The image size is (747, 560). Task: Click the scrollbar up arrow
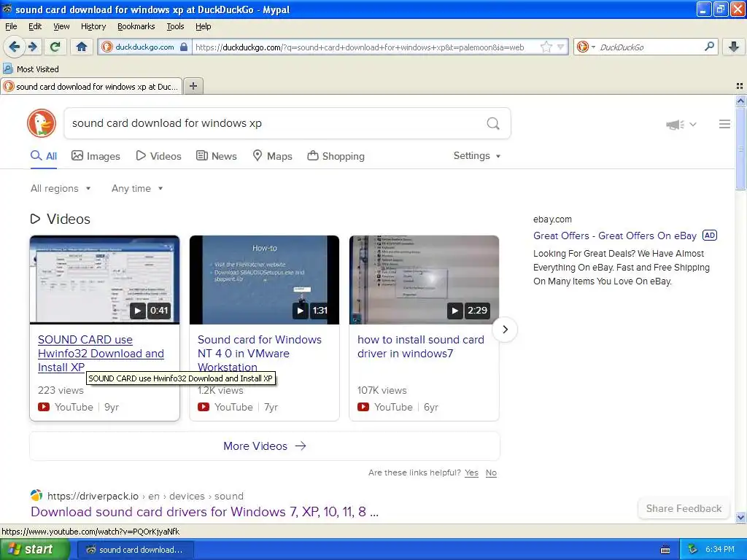click(x=740, y=101)
